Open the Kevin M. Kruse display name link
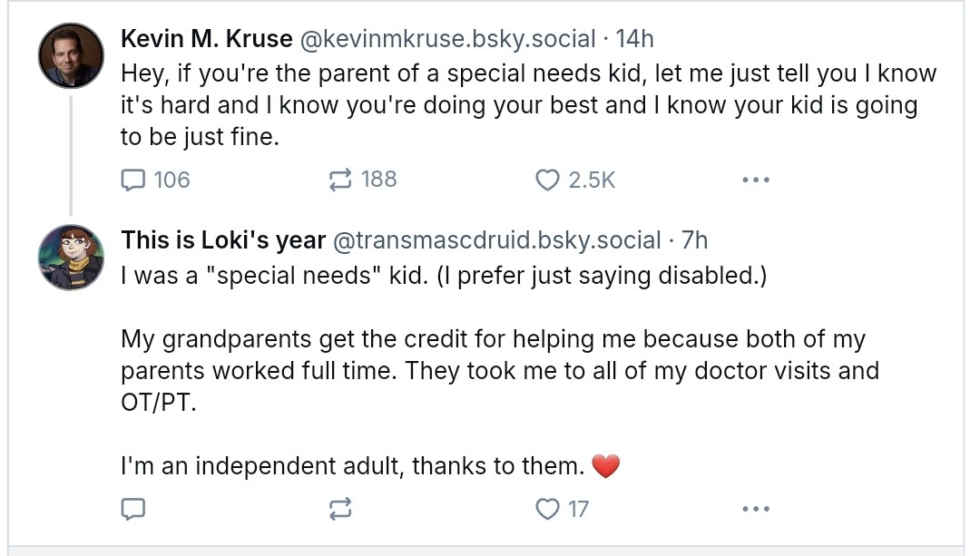 tap(207, 39)
